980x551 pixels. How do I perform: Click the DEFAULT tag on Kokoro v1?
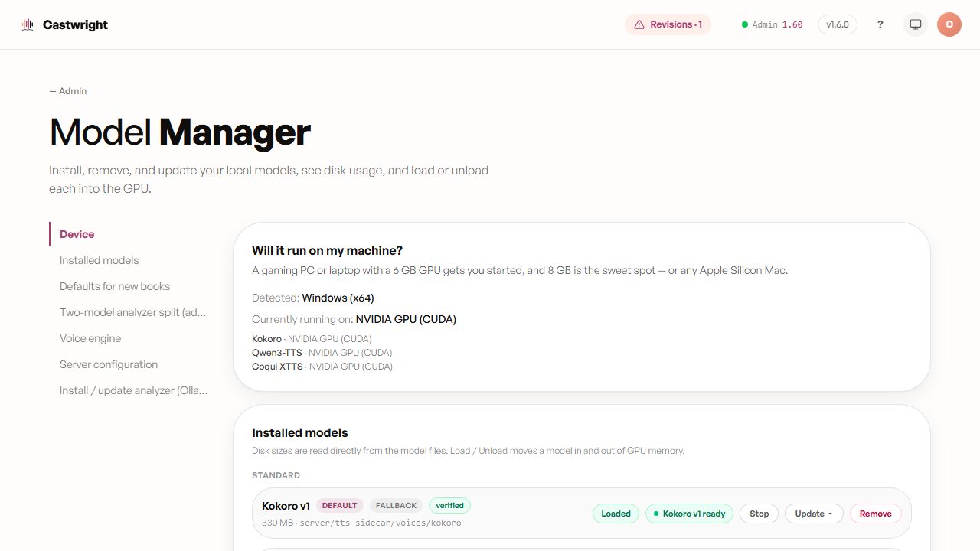[x=339, y=506]
